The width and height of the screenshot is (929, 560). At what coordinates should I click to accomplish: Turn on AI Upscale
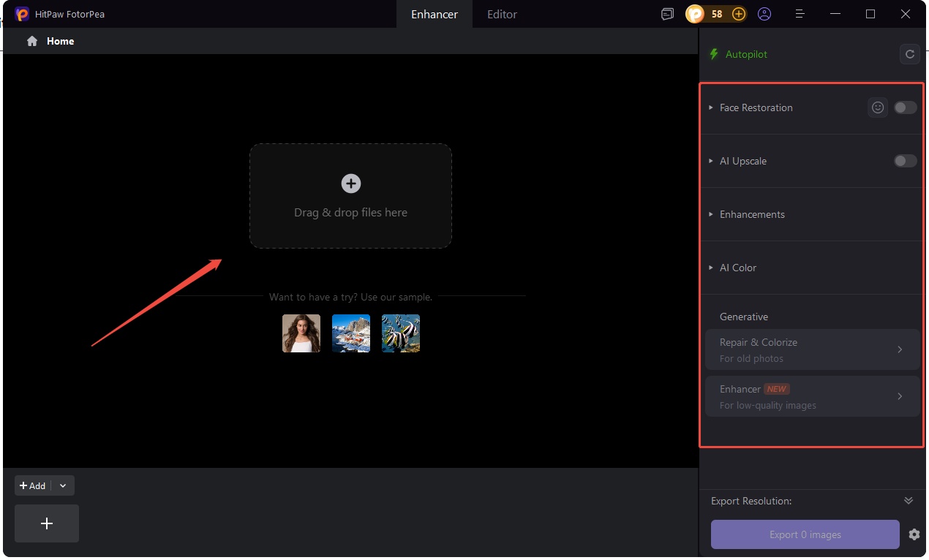pos(905,161)
